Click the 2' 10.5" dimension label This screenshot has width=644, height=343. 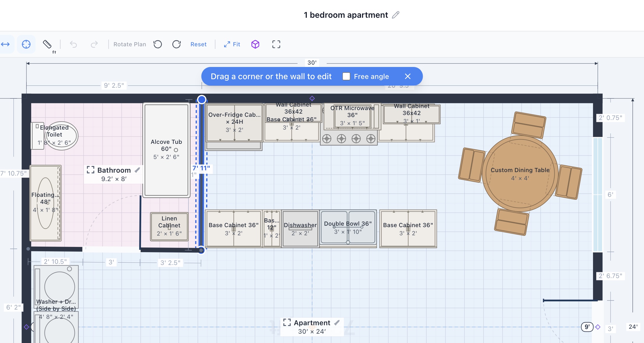55,261
